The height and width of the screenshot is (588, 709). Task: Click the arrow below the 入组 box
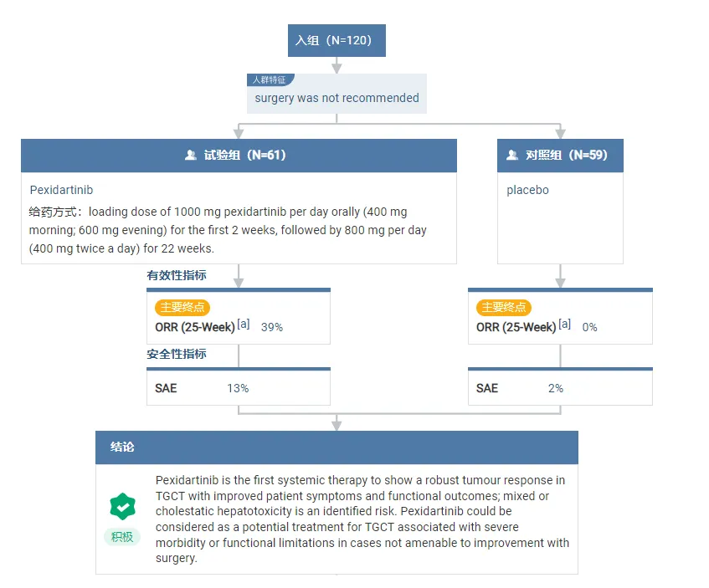click(x=337, y=66)
